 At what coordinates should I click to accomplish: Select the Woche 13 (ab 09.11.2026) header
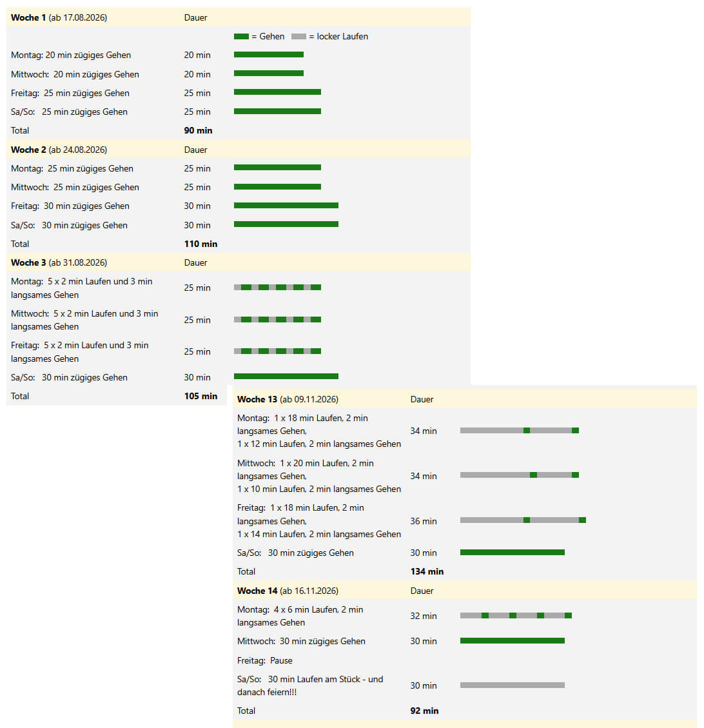[288, 399]
